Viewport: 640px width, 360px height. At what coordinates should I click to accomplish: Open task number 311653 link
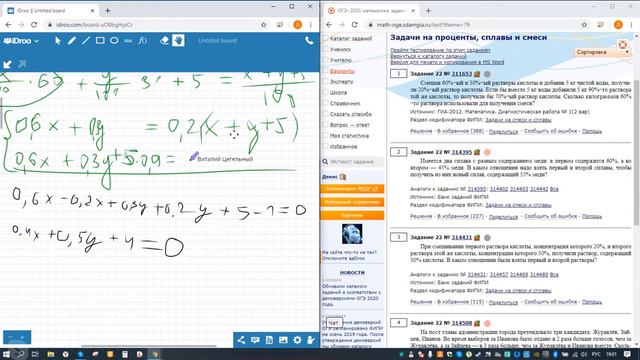pyautogui.click(x=462, y=74)
